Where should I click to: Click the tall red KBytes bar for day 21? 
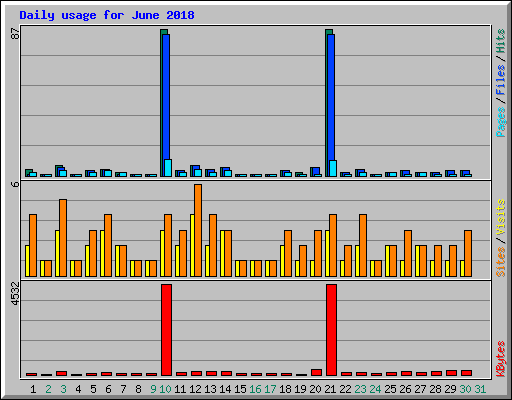pos(331,330)
